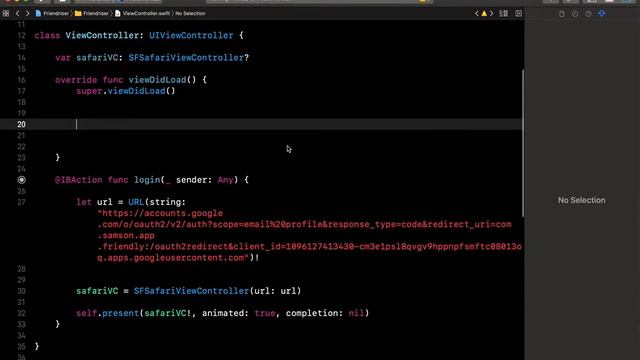Click the https://accounts.google string line
The image size is (640, 360).
(x=160, y=213)
